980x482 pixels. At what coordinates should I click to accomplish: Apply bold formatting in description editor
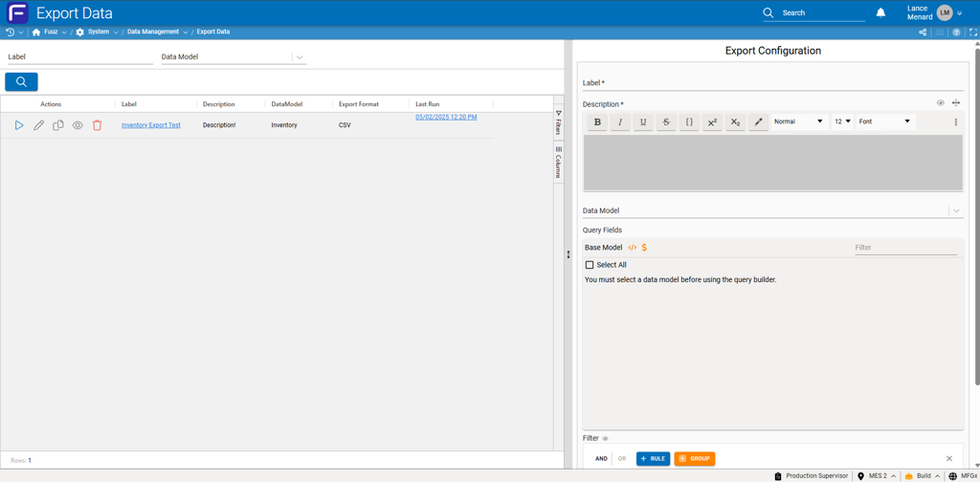pos(597,122)
